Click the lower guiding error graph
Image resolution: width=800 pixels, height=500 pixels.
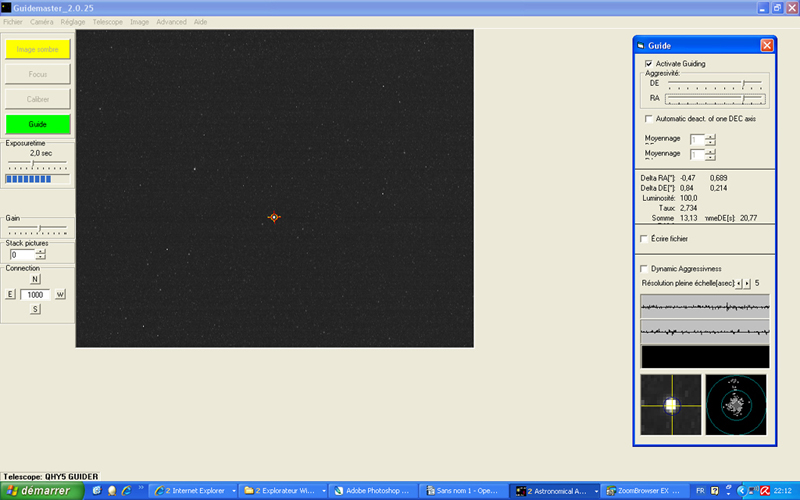[705, 332]
